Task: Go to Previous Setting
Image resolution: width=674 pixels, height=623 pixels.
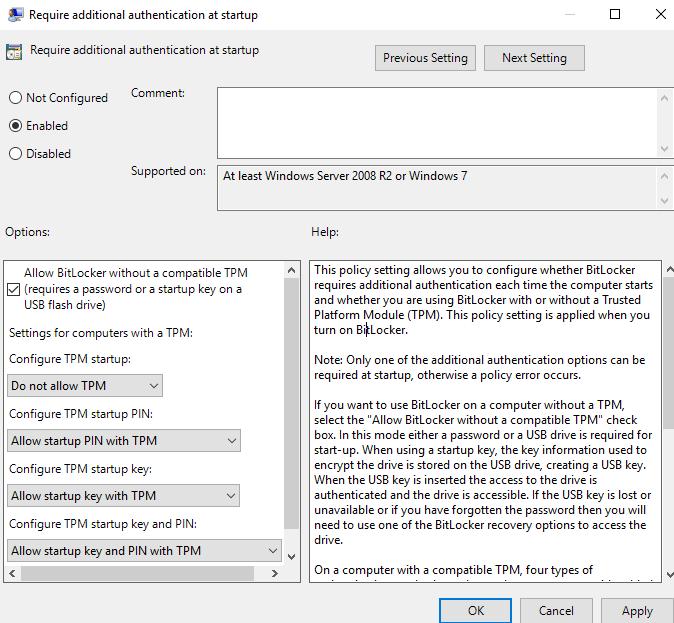Action: [425, 58]
